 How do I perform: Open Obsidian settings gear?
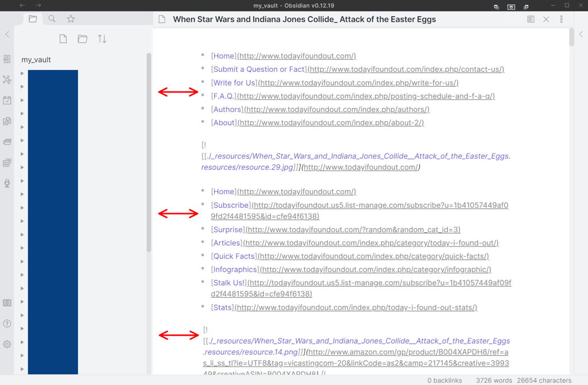(x=7, y=344)
